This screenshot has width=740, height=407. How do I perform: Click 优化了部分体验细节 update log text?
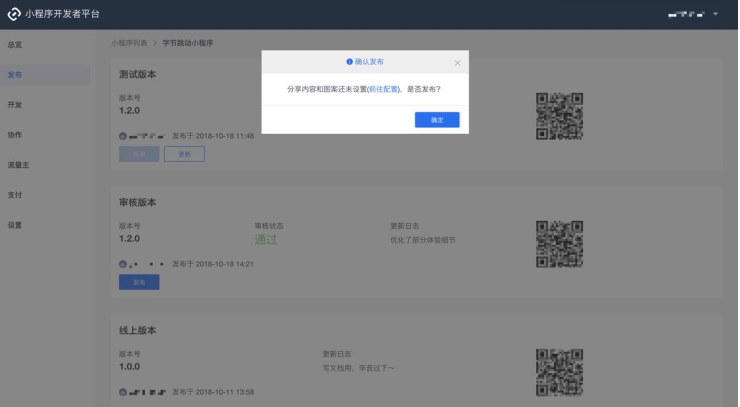pos(423,240)
